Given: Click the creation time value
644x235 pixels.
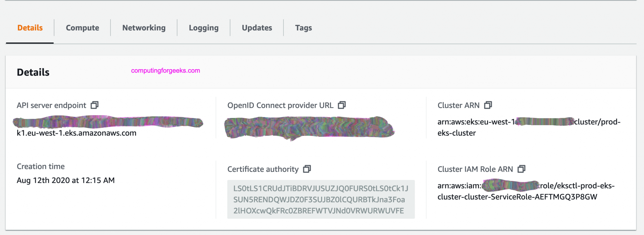Looking at the screenshot, I should click(x=65, y=180).
